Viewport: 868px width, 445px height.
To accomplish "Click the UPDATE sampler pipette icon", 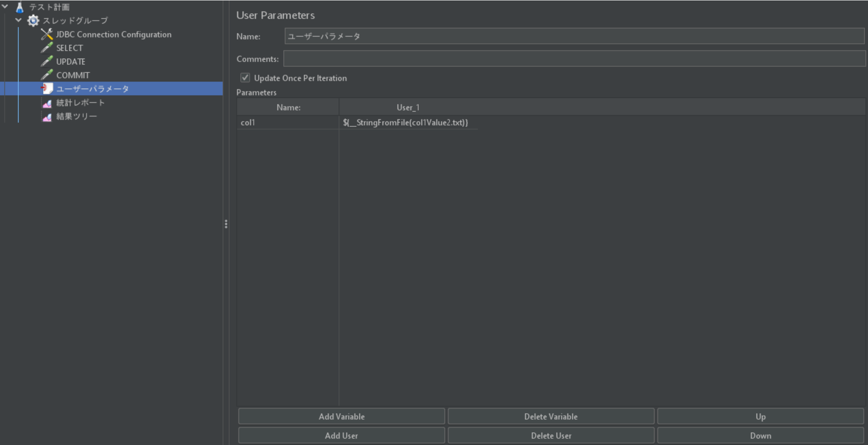I will click(x=47, y=61).
